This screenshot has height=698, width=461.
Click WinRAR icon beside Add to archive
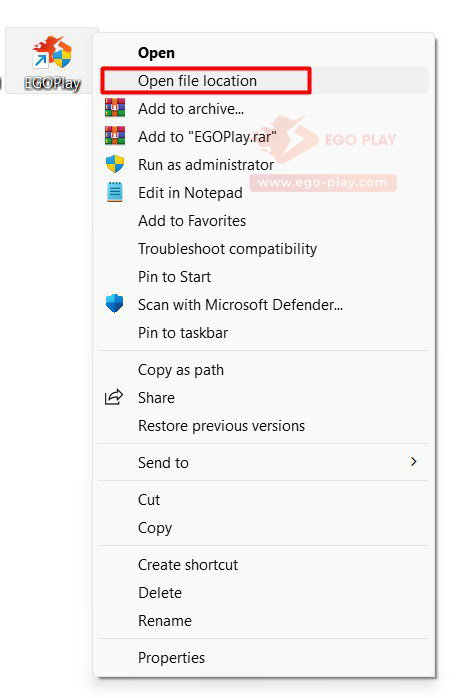pos(115,108)
